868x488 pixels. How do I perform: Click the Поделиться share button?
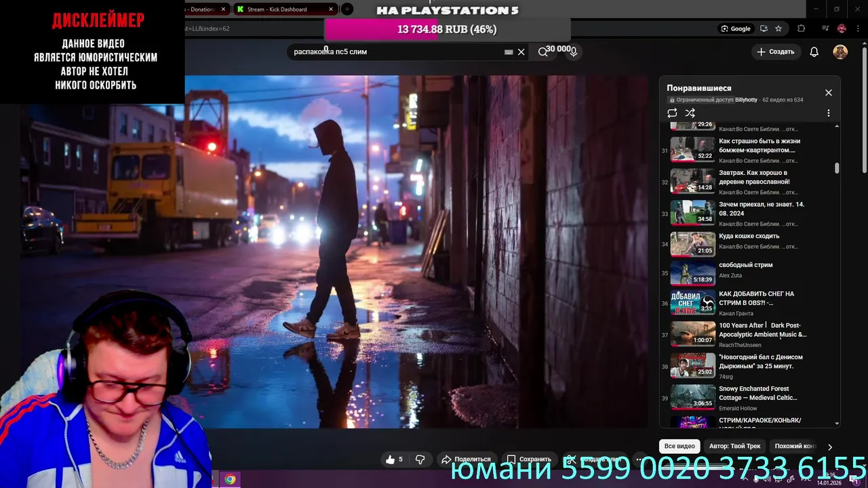click(x=466, y=460)
